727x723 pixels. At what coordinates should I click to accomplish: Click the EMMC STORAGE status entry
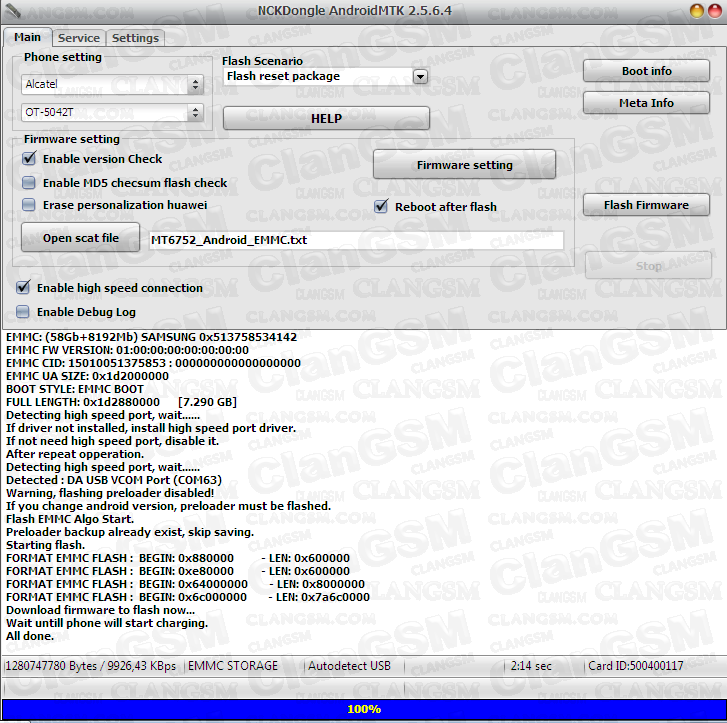pos(232,666)
